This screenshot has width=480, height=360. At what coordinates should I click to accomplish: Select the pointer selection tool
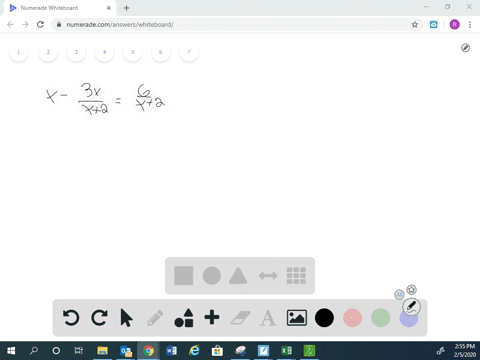(x=126, y=318)
